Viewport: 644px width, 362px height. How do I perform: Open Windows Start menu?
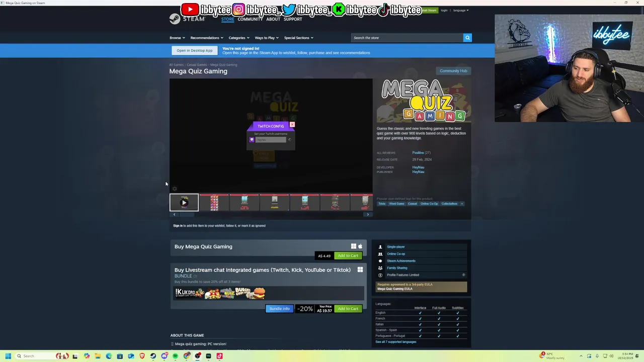[x=8, y=356]
